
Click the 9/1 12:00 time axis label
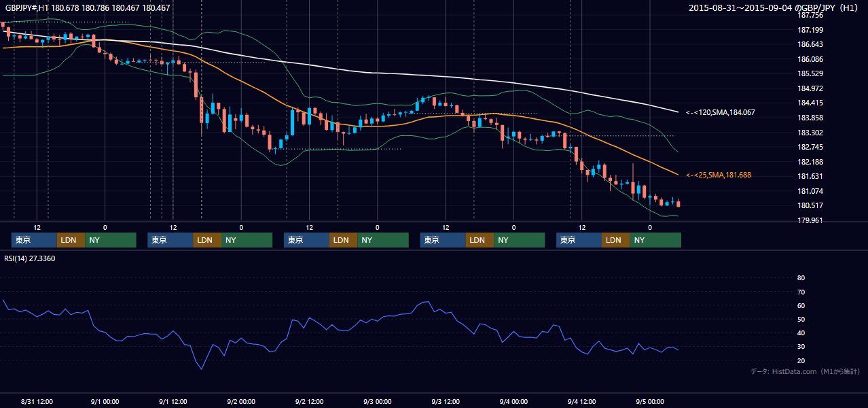point(173,402)
